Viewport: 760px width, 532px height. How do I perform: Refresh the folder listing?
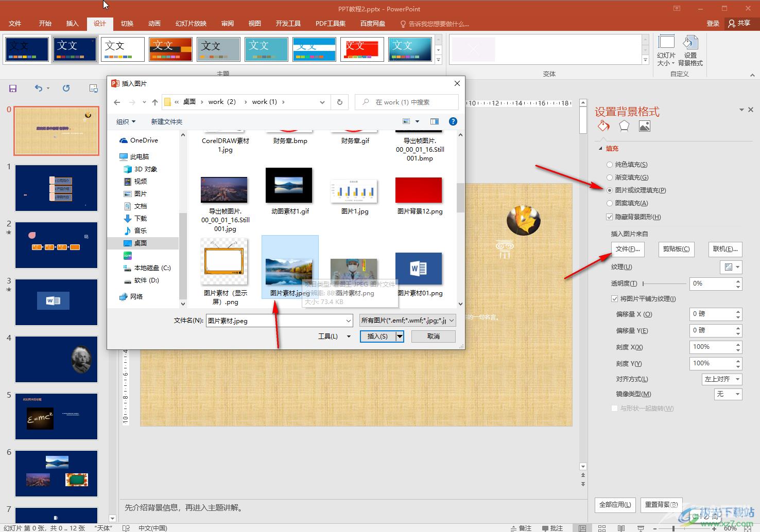coord(340,102)
